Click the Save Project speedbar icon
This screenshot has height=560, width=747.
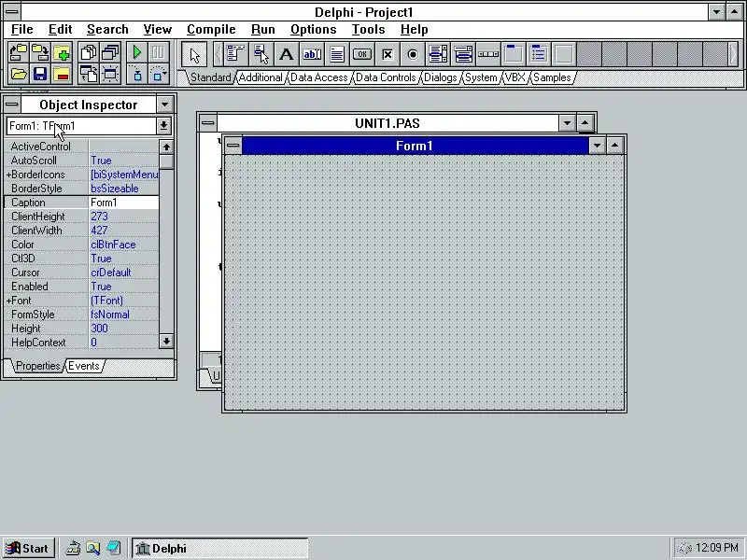40,52
